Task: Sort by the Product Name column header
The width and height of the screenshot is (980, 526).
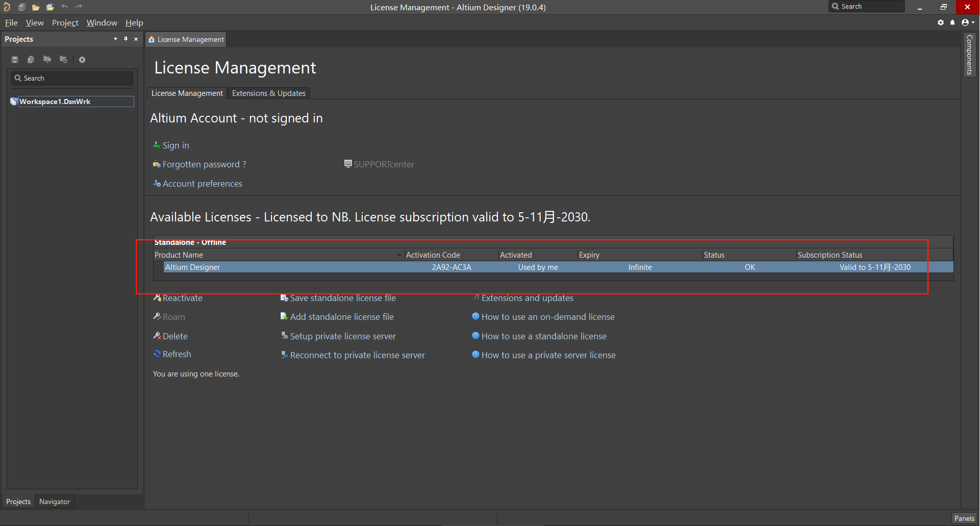Action: pos(278,255)
